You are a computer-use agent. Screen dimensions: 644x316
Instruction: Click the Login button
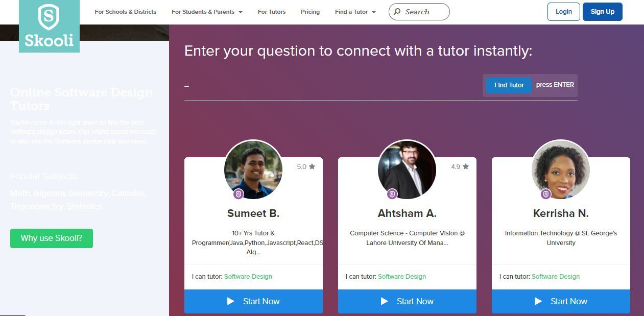[x=564, y=12]
